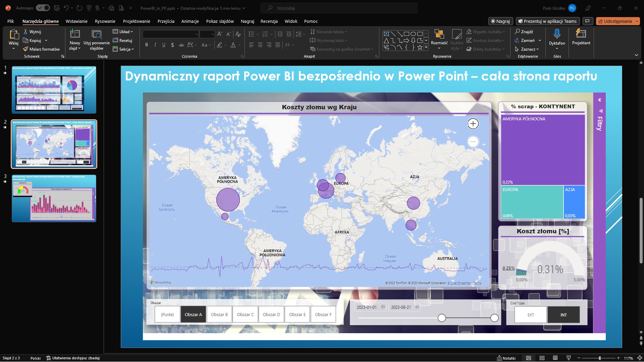Click the Wklej (Paste) clipboard icon

coord(14,35)
